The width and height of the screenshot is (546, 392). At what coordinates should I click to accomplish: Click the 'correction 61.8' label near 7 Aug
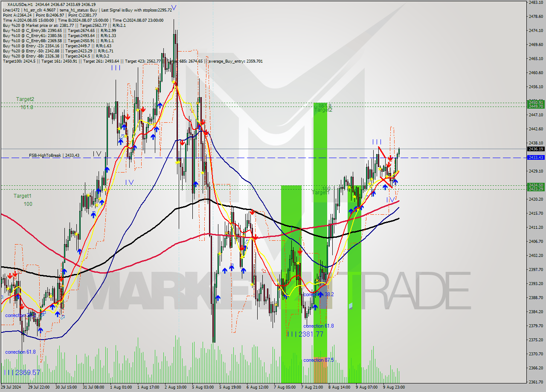point(319,326)
